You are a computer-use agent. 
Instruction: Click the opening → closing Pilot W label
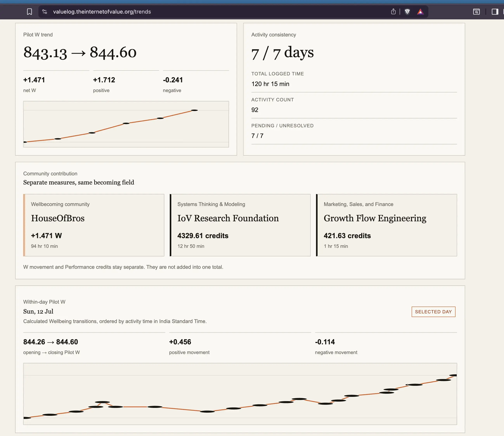(51, 352)
